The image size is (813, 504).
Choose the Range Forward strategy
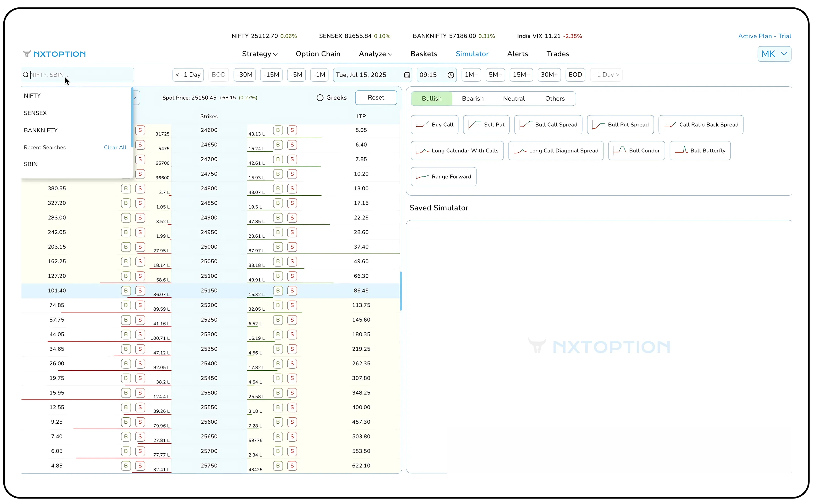[x=444, y=176]
